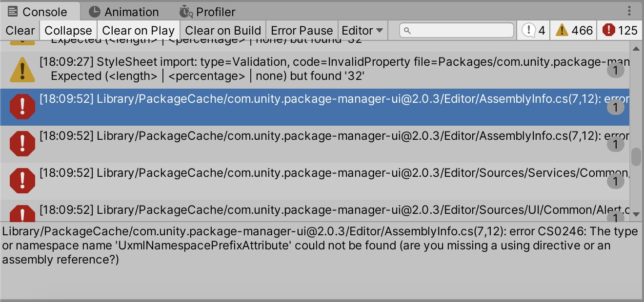Select the stopwatch icon on the Profiler tab
Image resolution: width=644 pixels, height=302 pixels.
(x=185, y=11)
